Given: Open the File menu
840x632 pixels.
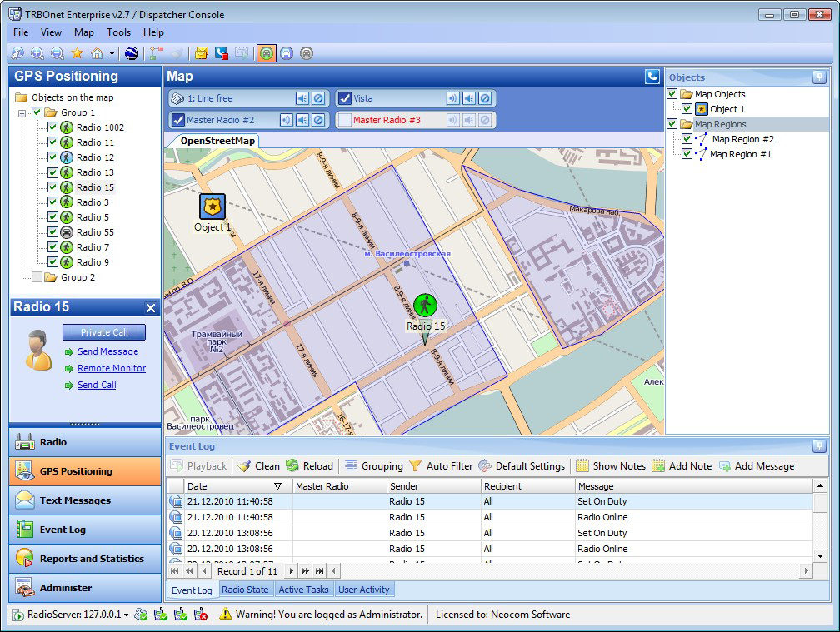Looking at the screenshot, I should (21, 32).
